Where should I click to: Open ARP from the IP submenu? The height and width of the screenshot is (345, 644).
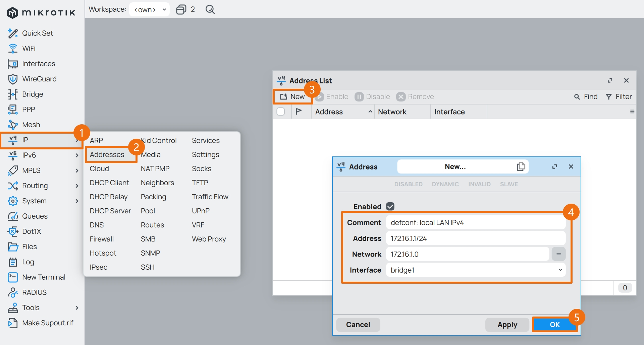96,140
